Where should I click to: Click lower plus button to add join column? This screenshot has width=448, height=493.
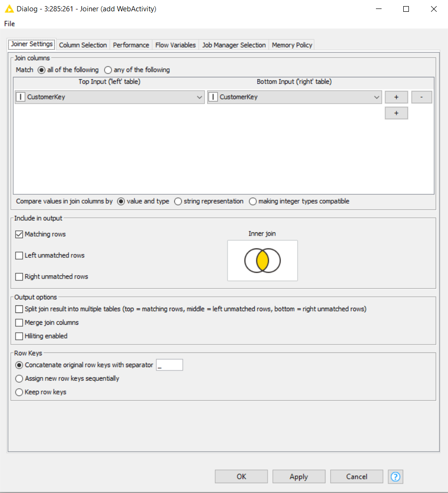point(396,113)
